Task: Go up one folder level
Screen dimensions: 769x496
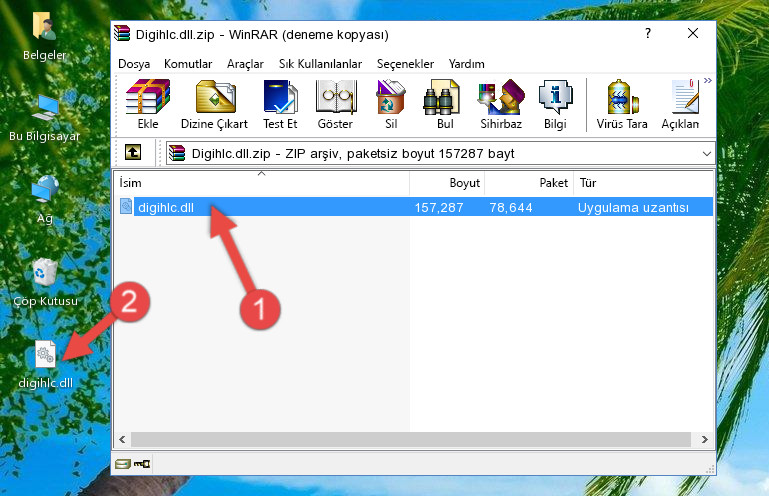Action: 133,153
